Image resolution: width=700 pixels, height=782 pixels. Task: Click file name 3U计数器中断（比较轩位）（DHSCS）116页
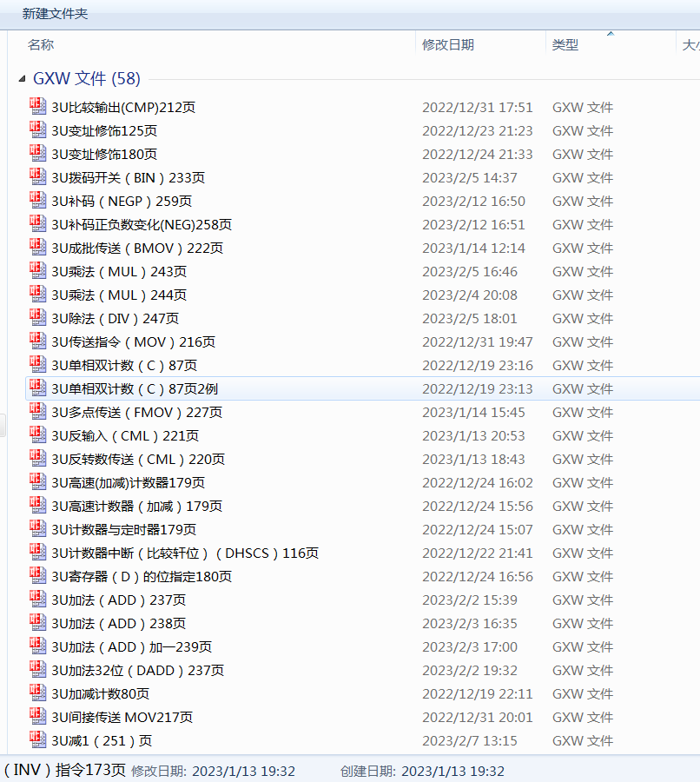click(x=184, y=553)
